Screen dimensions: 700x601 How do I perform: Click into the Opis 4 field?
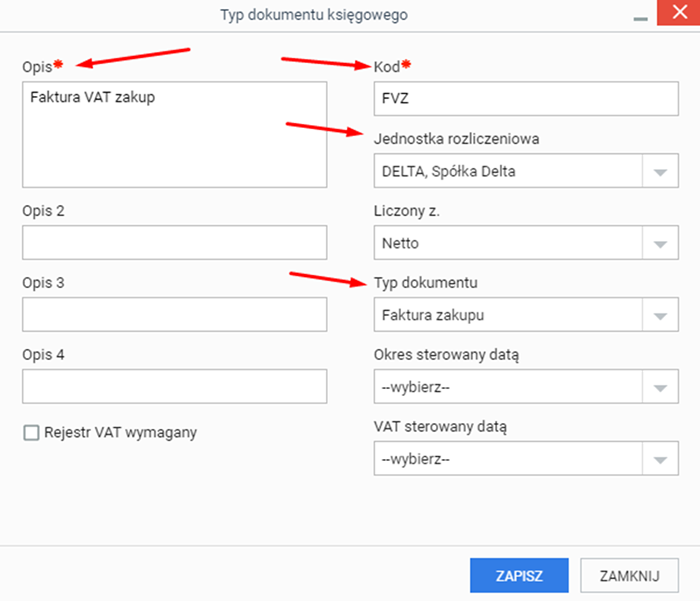pos(175,386)
